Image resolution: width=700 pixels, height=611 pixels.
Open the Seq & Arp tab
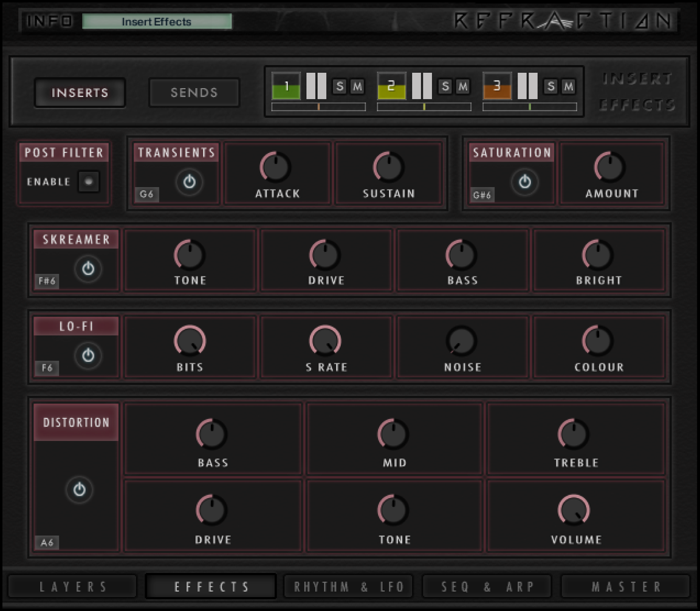coord(487,587)
